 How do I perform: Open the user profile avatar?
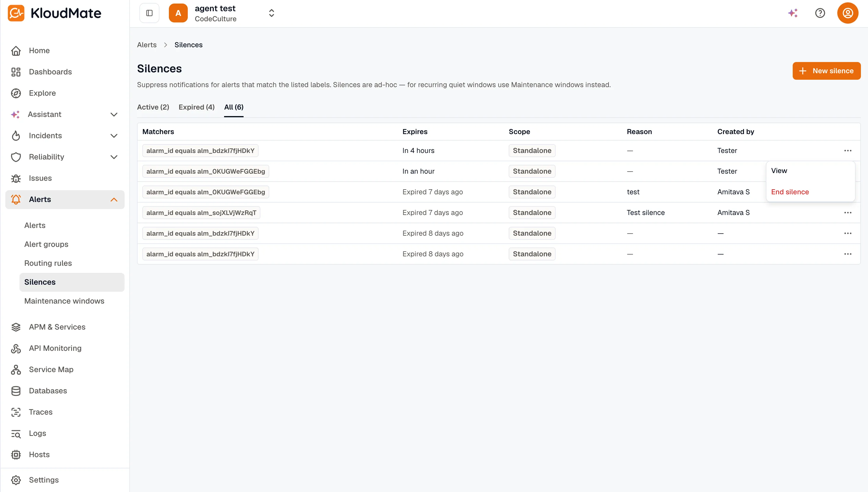tap(848, 13)
